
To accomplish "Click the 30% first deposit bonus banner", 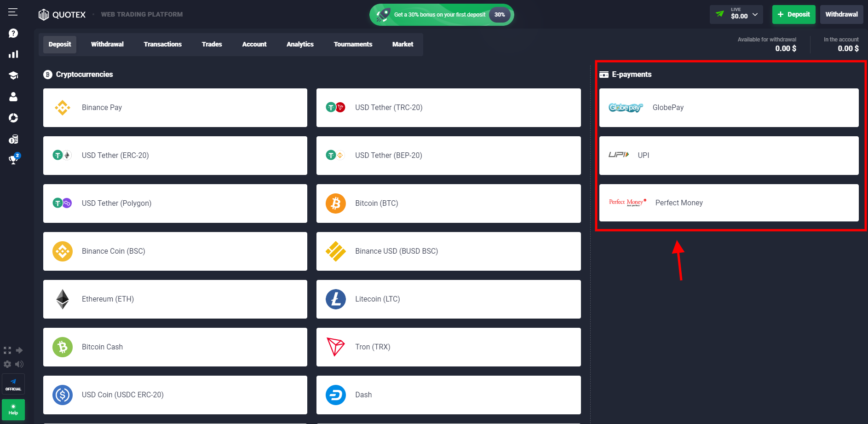I will [x=442, y=15].
